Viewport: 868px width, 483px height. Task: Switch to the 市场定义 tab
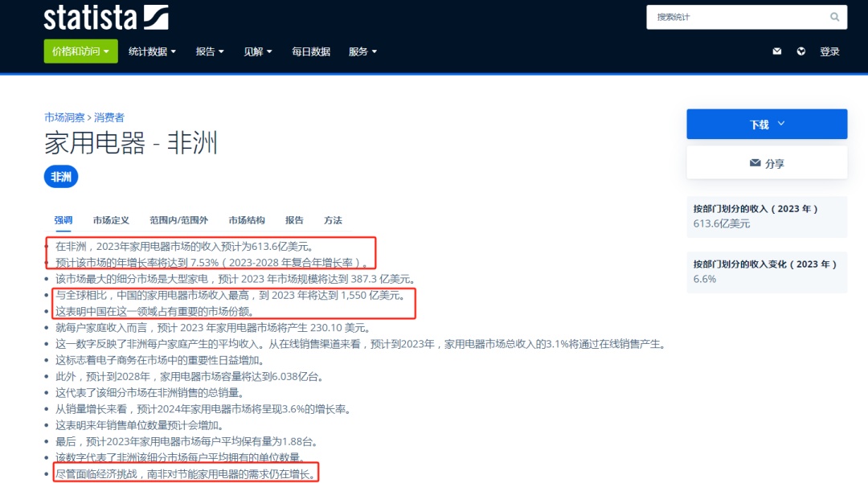pos(111,220)
